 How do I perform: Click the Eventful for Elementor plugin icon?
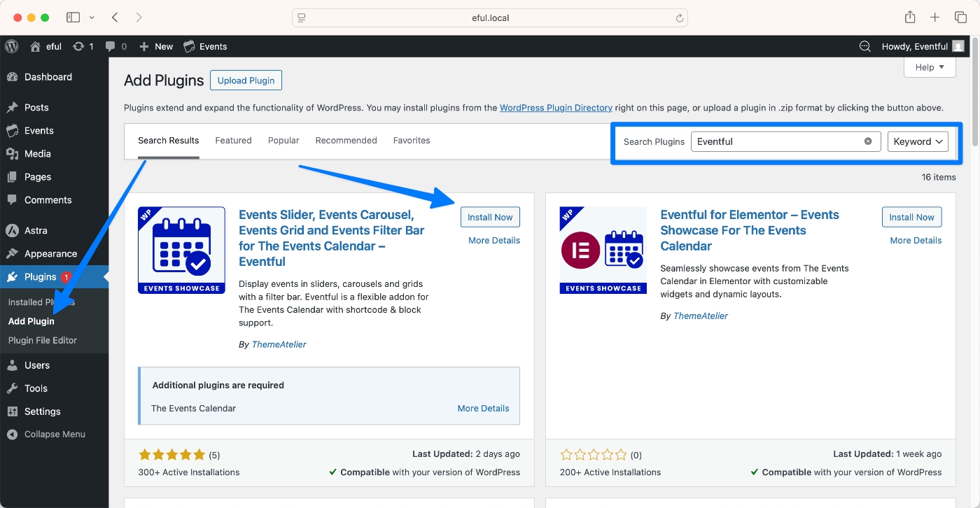point(603,250)
